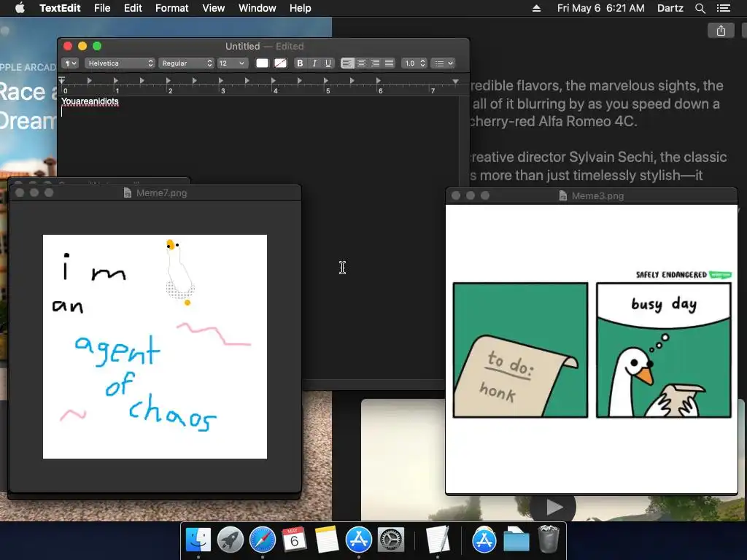Open Launchpad from the Dock
This screenshot has height=560, width=747.
click(230, 540)
